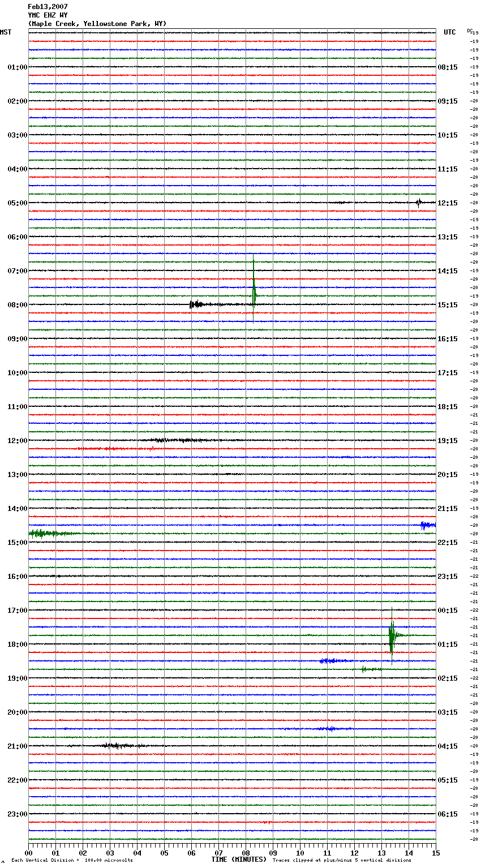Viewport: 481px width, 868px height.
Task: Click the 'UTC' axis heading
Action: point(450,32)
